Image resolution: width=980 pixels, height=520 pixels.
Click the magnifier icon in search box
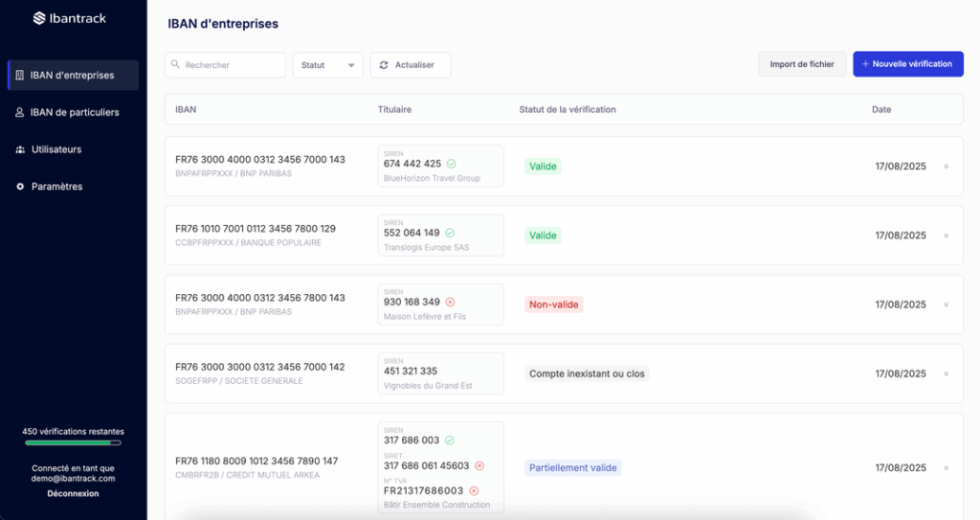(x=175, y=65)
